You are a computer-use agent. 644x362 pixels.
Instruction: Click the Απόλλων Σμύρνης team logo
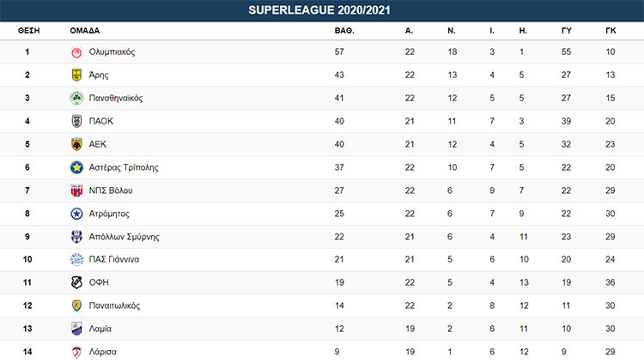(76, 238)
